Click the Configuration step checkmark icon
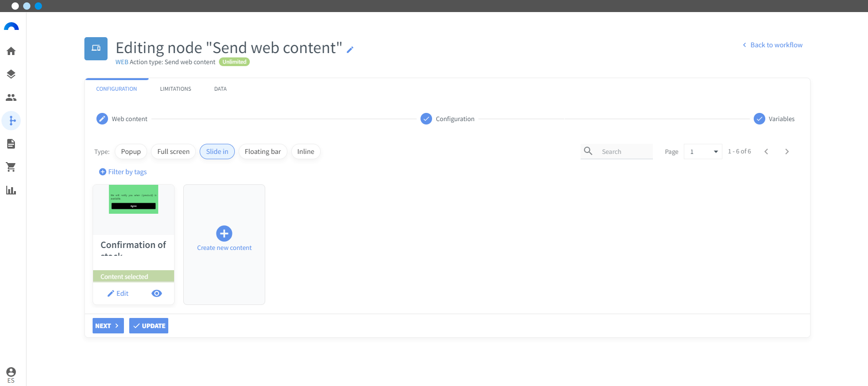The image size is (868, 386). pos(426,119)
